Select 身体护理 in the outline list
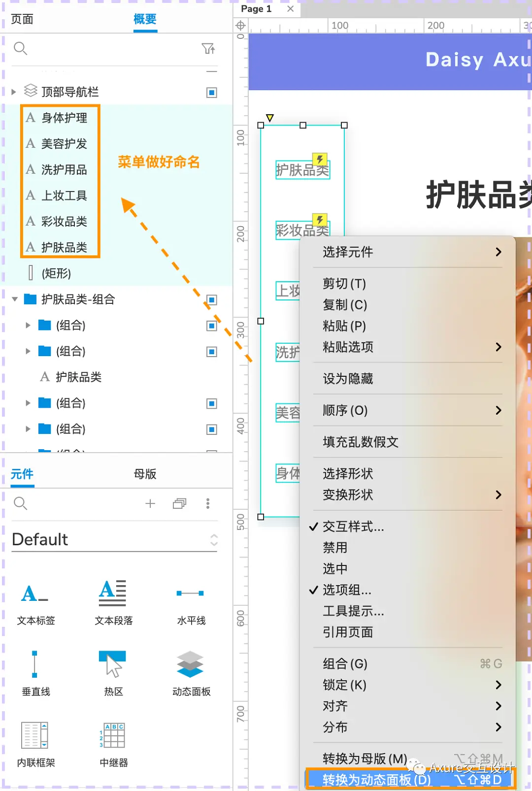Screen dimensions: 532x791 point(64,118)
